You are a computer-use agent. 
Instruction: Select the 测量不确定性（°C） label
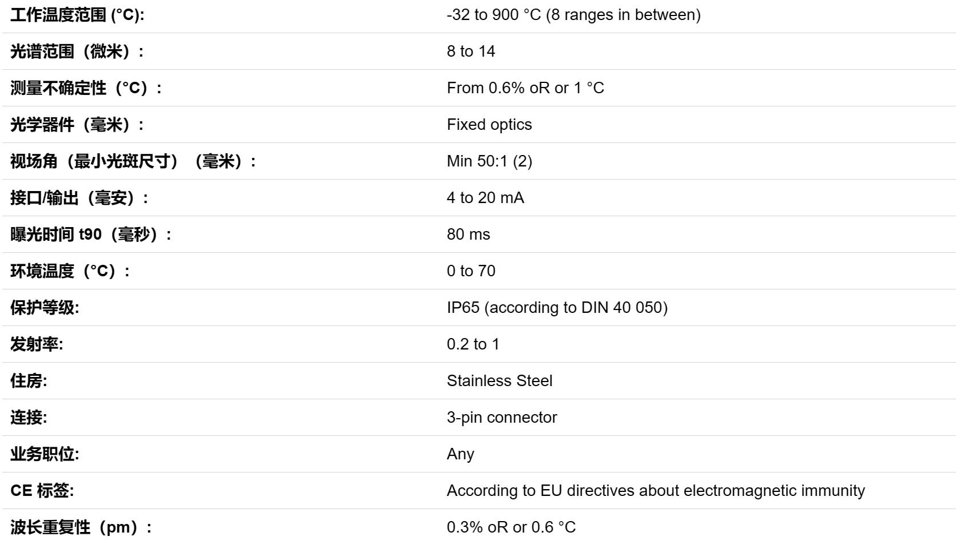[x=86, y=88]
